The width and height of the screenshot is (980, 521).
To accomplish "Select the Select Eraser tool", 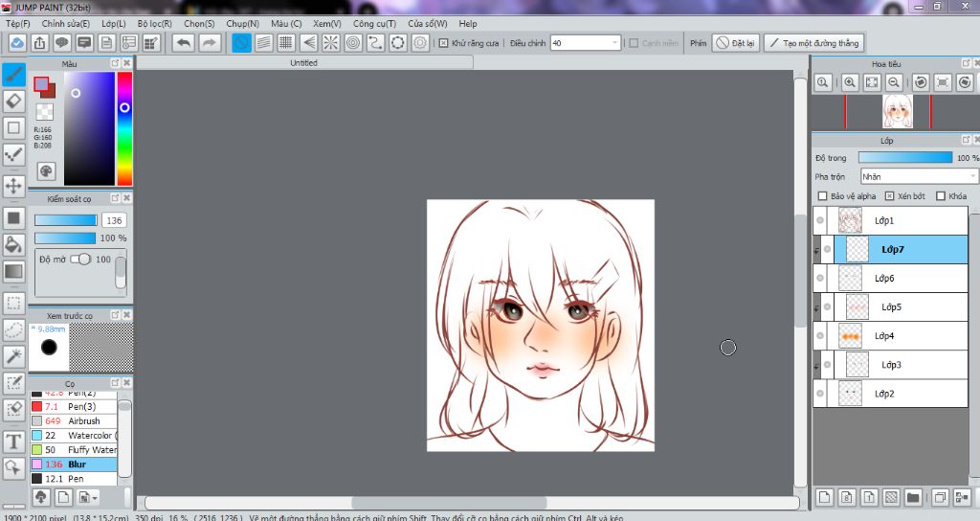I will pyautogui.click(x=13, y=409).
